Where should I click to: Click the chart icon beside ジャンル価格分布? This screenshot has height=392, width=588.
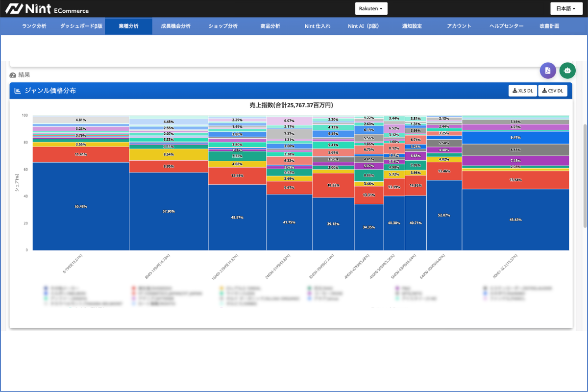[x=18, y=91]
